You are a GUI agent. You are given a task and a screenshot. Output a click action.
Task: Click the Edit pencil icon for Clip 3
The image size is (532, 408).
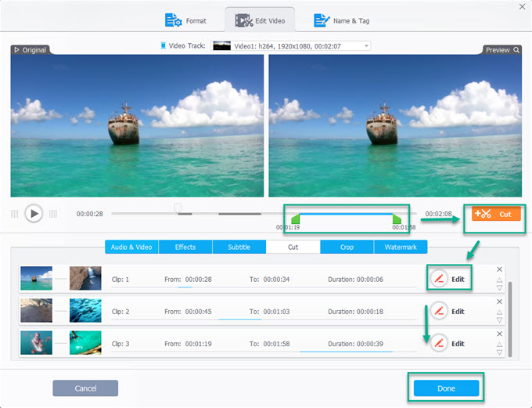coord(439,344)
